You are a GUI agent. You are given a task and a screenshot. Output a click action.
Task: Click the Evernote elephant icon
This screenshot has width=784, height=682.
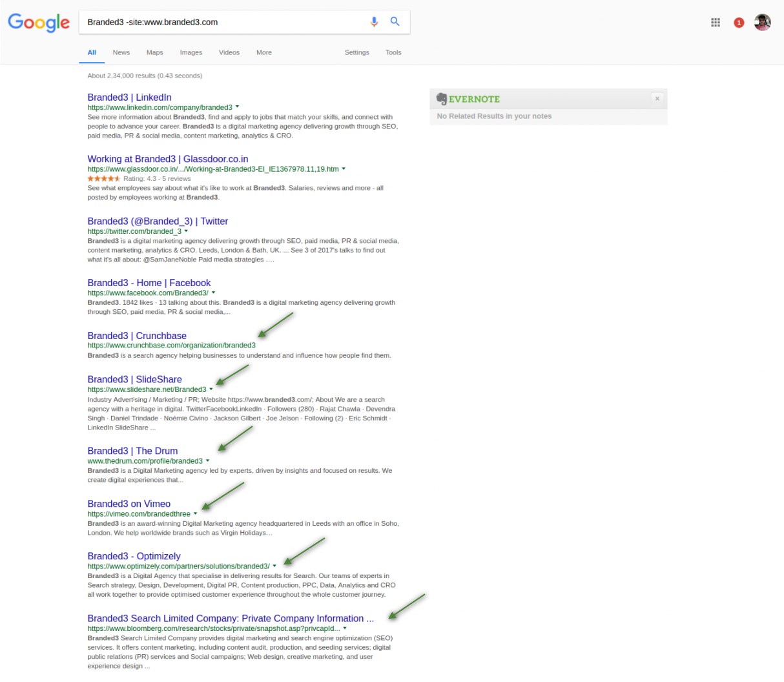pos(443,98)
